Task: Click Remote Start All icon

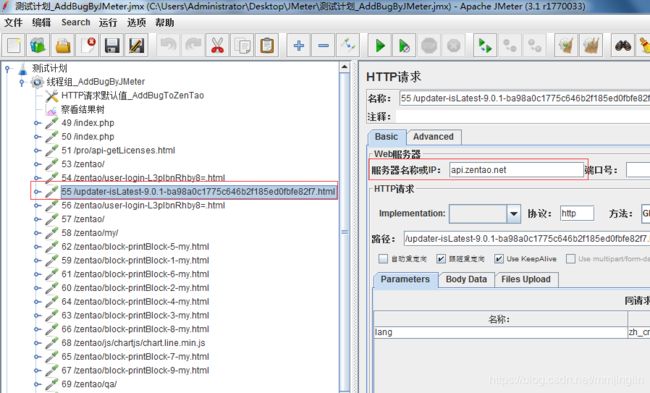Action: coord(485,45)
